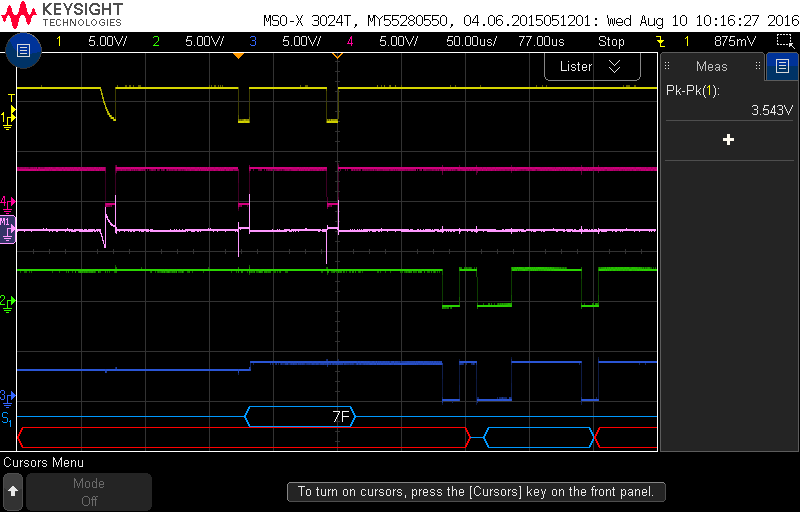Screen dimensions: 800x512
Task: Click the Keysight Technologies logo
Action: click(x=62, y=14)
